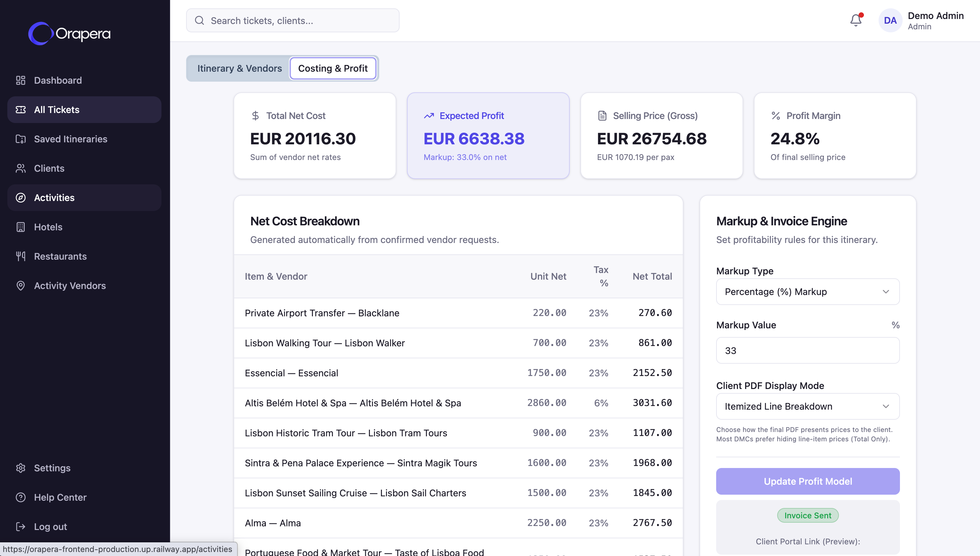Click the search magnifier icon
Image resolution: width=980 pixels, height=556 pixels.
click(x=199, y=20)
